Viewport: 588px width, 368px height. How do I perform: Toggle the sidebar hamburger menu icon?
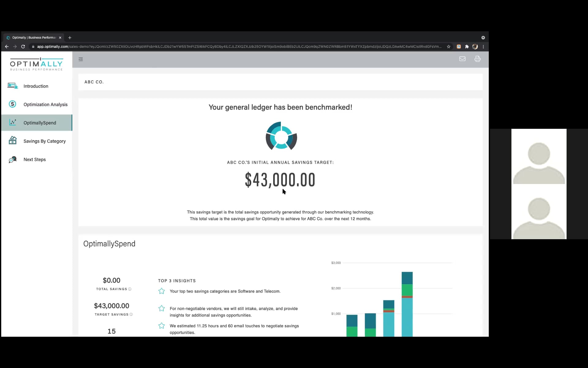tap(81, 59)
